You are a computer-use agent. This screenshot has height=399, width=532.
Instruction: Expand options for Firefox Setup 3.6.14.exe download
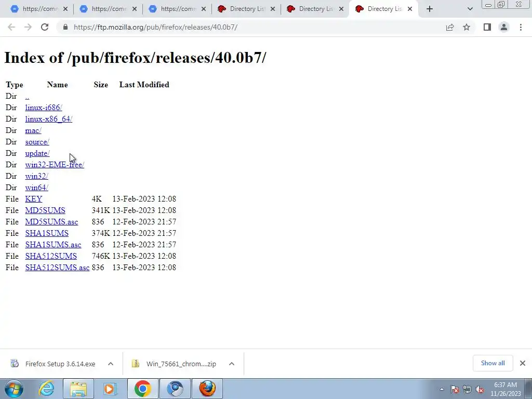coord(111,364)
